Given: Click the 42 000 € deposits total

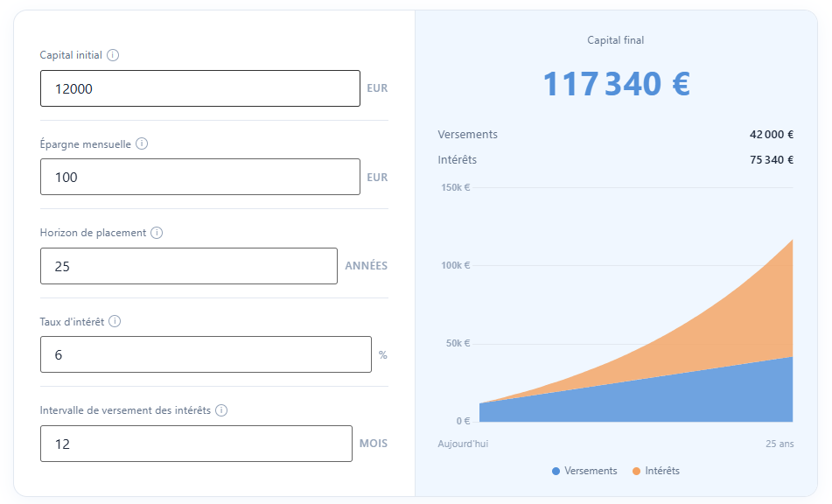Looking at the screenshot, I should 771,135.
